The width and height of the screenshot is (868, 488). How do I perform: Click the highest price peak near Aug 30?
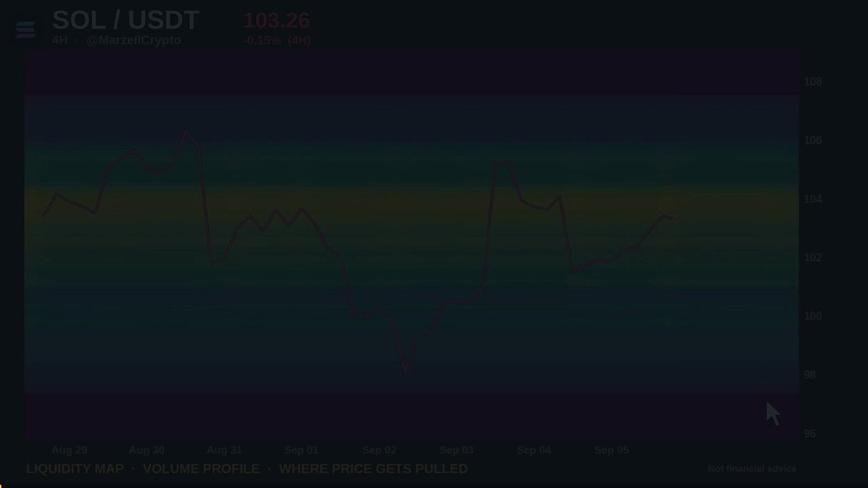[186, 132]
